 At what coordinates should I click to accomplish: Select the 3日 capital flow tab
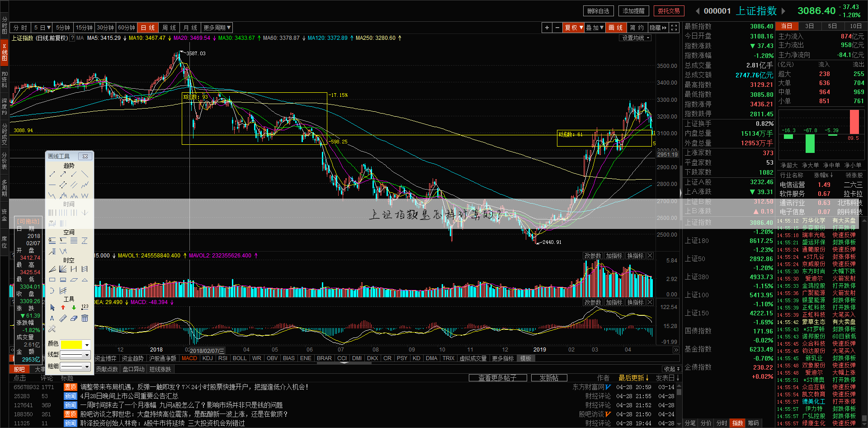[x=810, y=26]
